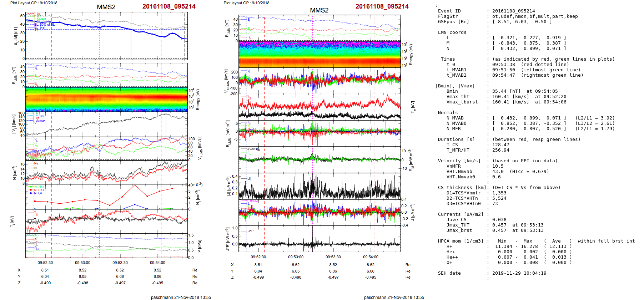Click the J*E panel in the right plot

(x=320, y=239)
